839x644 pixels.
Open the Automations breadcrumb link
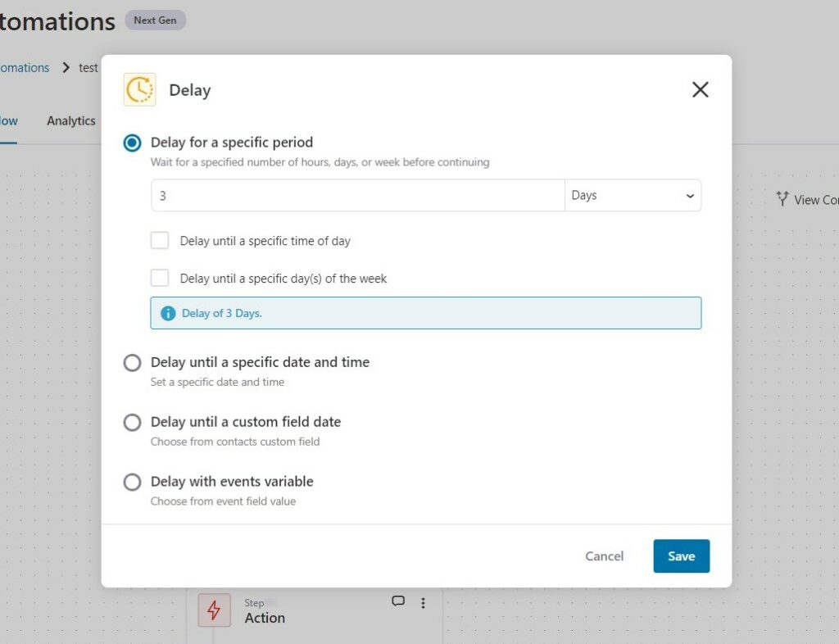tap(25, 68)
